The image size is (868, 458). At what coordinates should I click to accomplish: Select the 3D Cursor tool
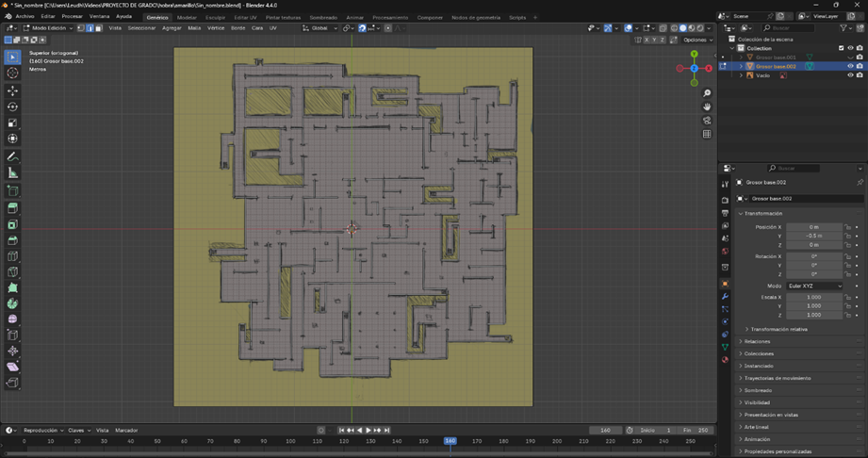click(12, 73)
